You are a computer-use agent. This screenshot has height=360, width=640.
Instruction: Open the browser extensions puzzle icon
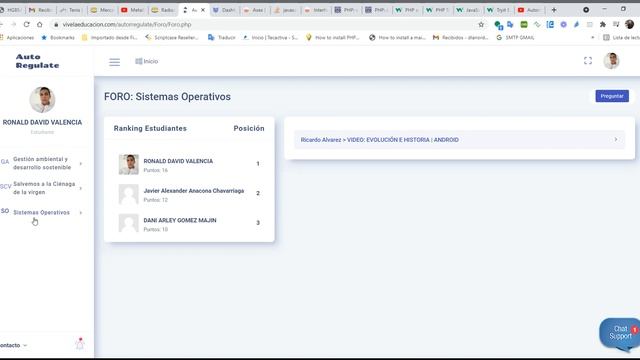[x=602, y=24]
